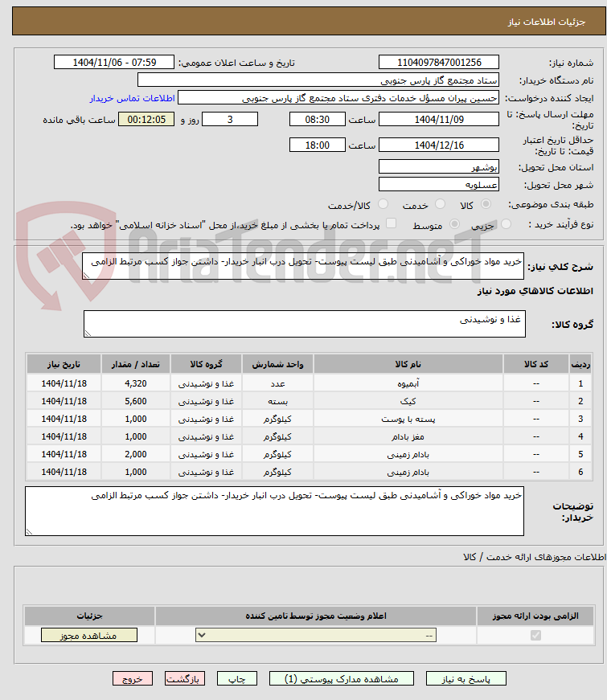Click گروه کالا column header

[206, 364]
